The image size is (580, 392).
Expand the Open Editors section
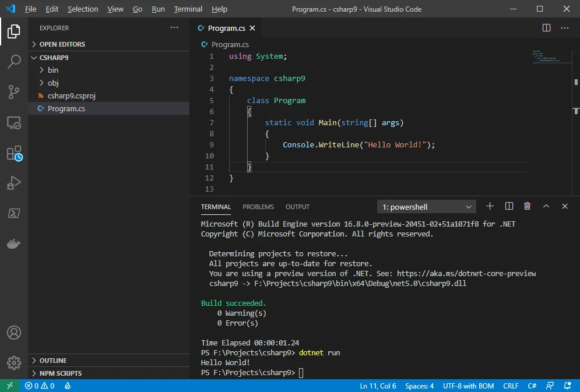point(62,44)
